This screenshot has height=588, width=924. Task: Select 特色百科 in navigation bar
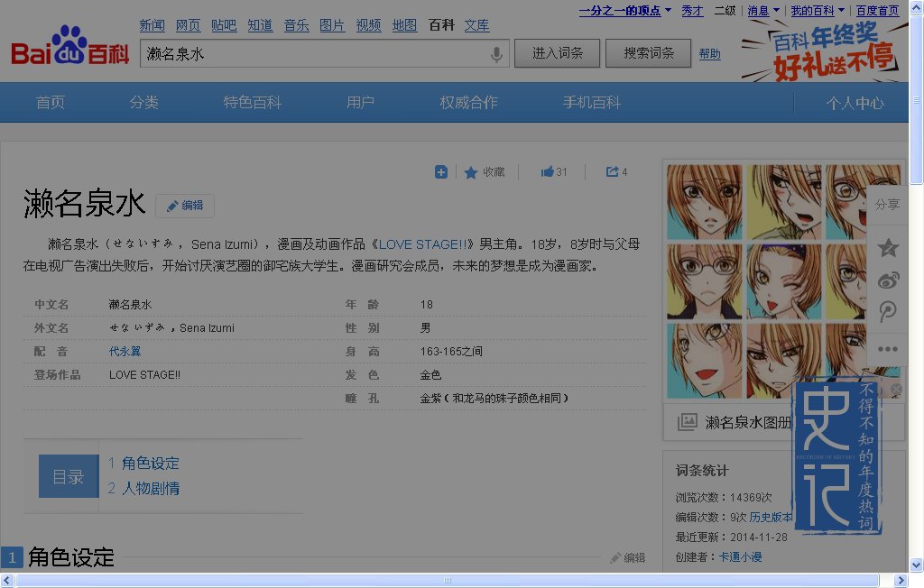(x=253, y=103)
